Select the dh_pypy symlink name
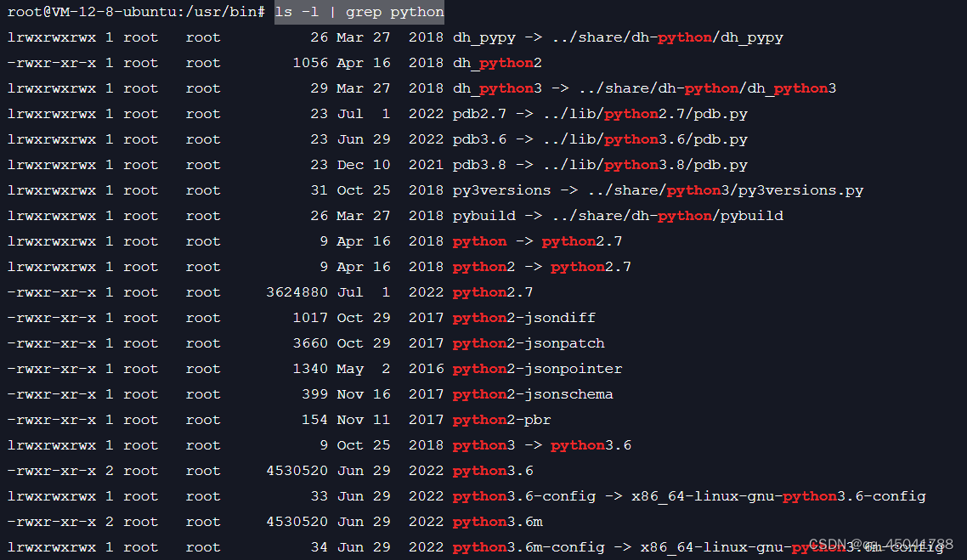The image size is (967, 560). pyautogui.click(x=484, y=37)
